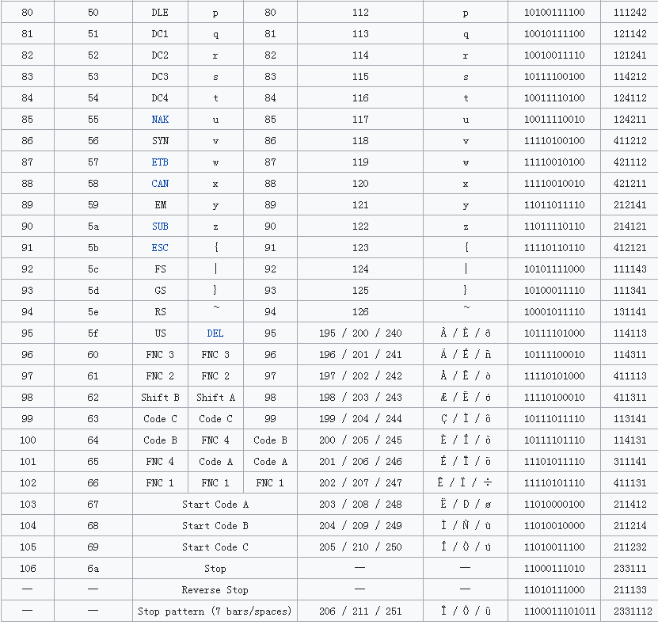Click the CAN hyperlink
This screenshot has width=658, height=644.
(x=160, y=184)
